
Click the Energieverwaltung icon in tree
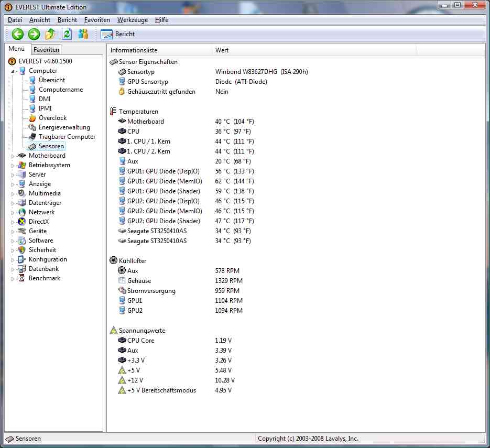(32, 127)
